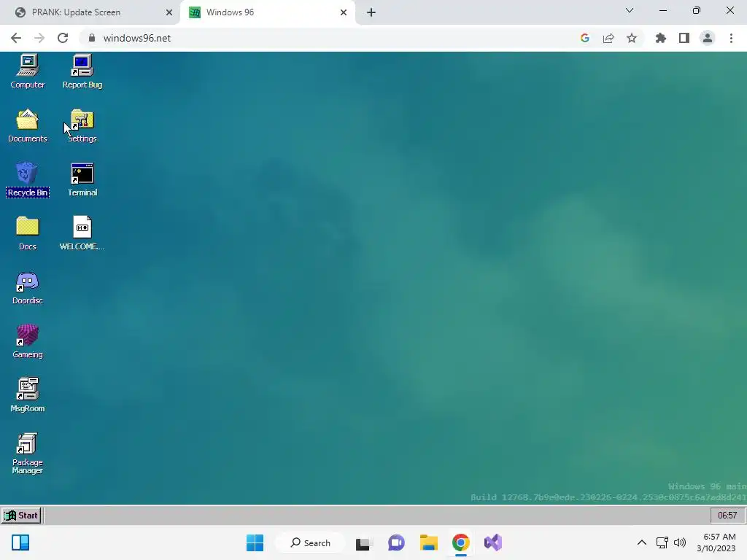Open Chrome three-dot menu

point(731,38)
